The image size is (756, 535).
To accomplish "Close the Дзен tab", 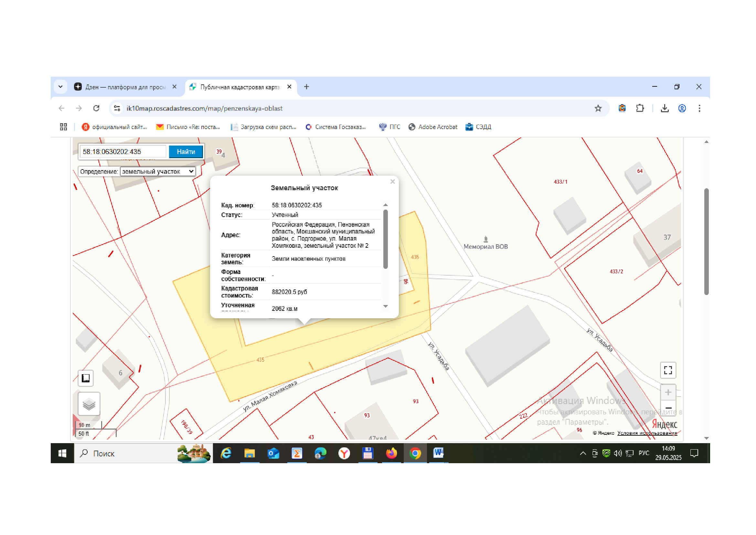I will (175, 87).
